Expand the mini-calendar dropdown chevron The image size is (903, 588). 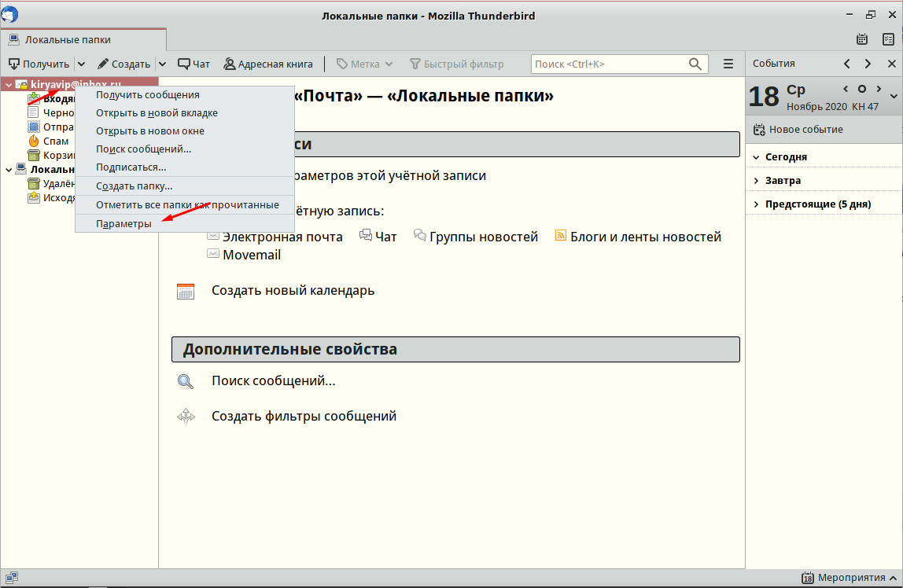coord(894,97)
